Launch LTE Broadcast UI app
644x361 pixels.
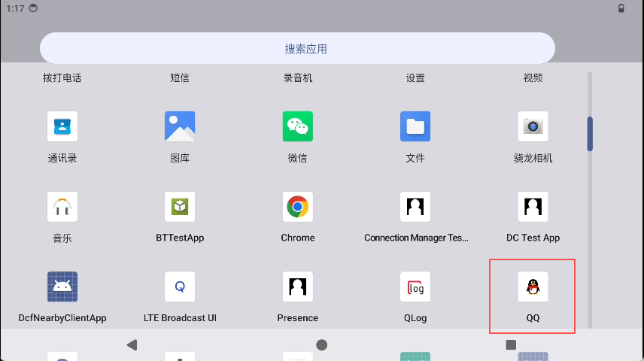click(180, 287)
